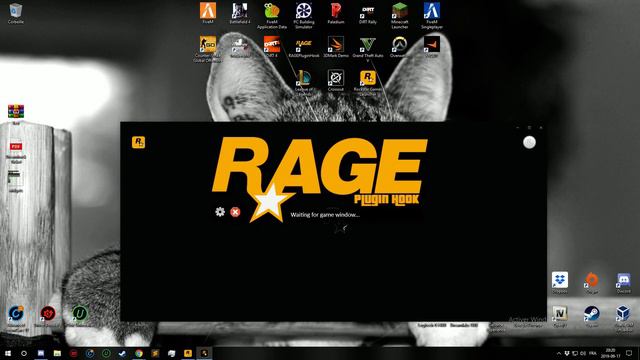Launch the 3DMark Demo shortcut
The width and height of the screenshot is (640, 360).
pos(336,47)
